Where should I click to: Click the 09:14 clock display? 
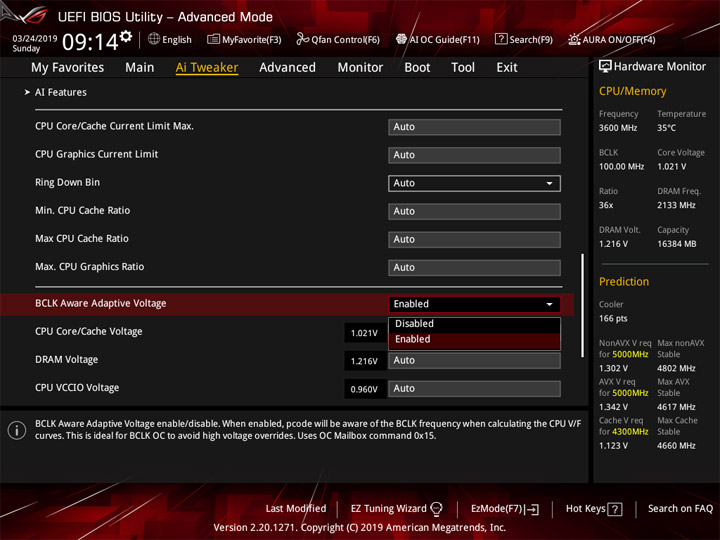tap(90, 42)
